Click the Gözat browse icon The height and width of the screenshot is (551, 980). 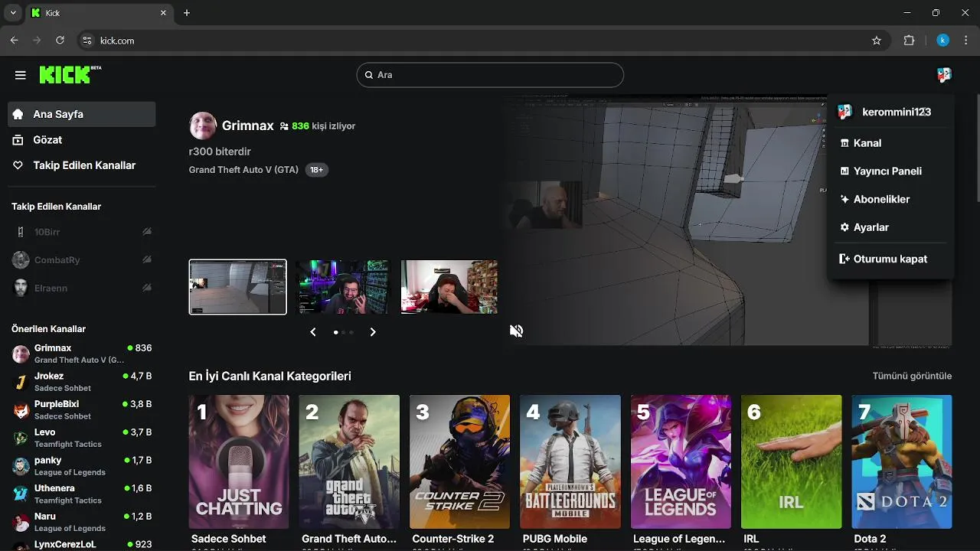click(18, 140)
